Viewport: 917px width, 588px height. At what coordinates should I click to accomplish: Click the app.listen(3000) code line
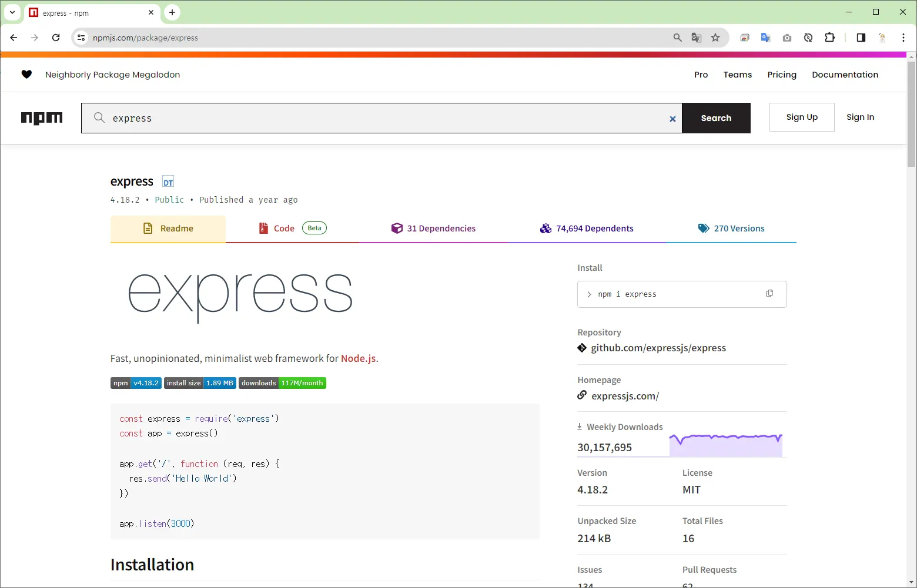pos(156,523)
